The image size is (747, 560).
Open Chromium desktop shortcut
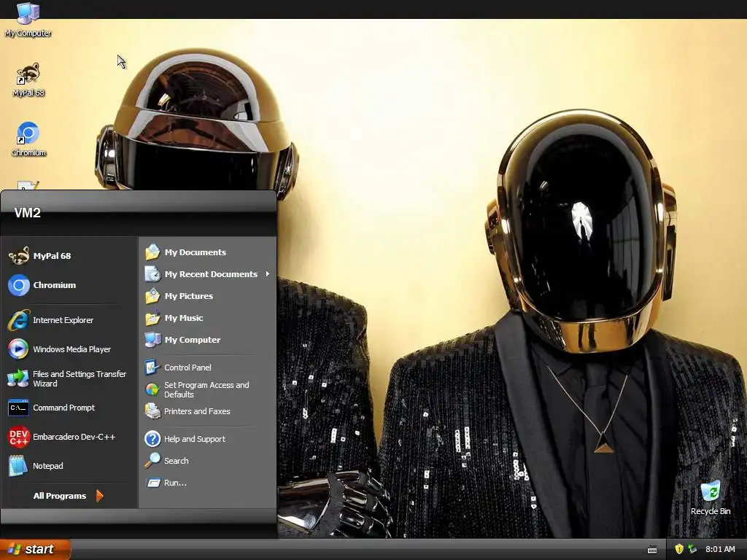tap(28, 139)
